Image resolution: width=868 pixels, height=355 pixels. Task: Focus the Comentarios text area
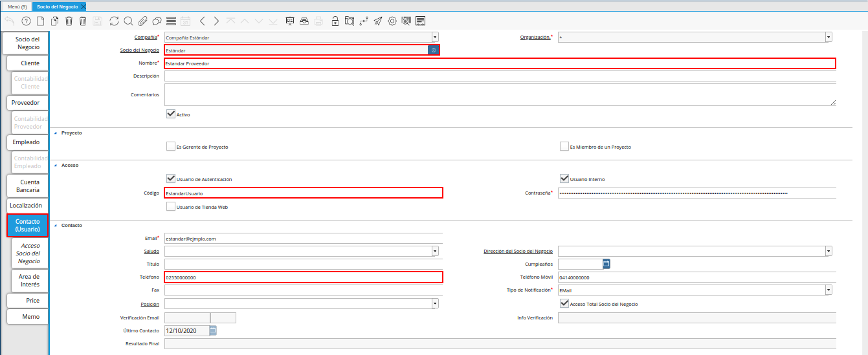(500, 94)
